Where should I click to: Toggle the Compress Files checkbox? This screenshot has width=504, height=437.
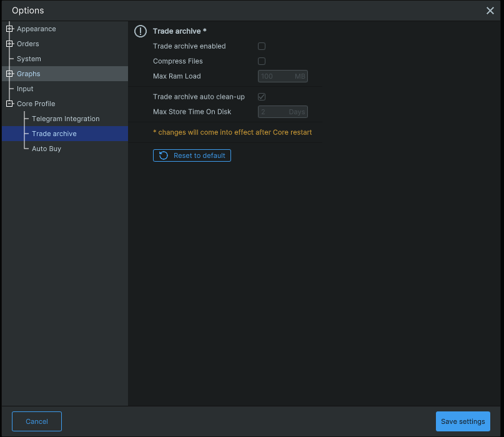pyautogui.click(x=262, y=61)
